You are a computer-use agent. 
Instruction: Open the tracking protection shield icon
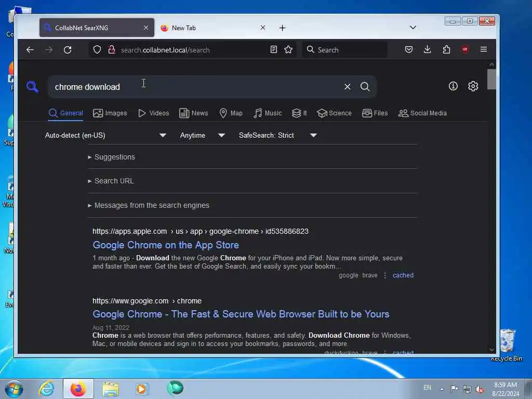point(97,50)
